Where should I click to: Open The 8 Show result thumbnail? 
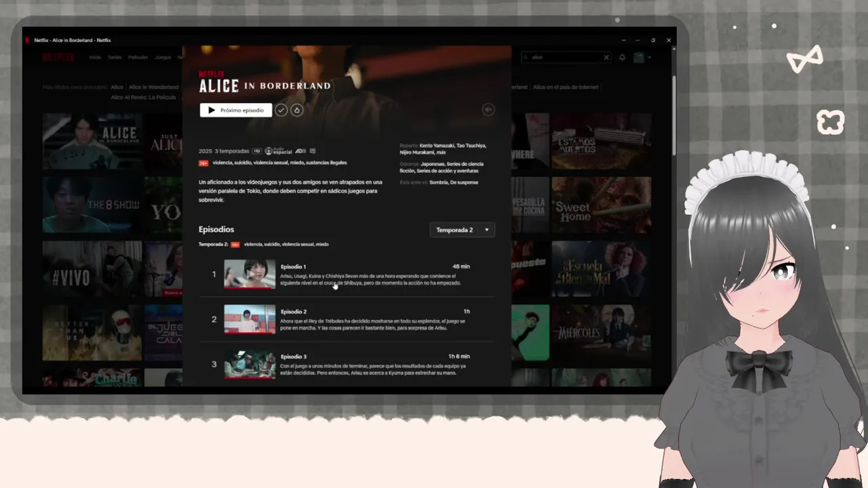pyautogui.click(x=92, y=205)
